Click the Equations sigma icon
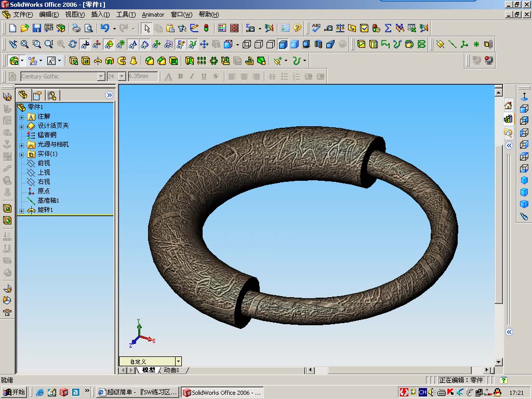Screen dimensions: 532x399 388,28
